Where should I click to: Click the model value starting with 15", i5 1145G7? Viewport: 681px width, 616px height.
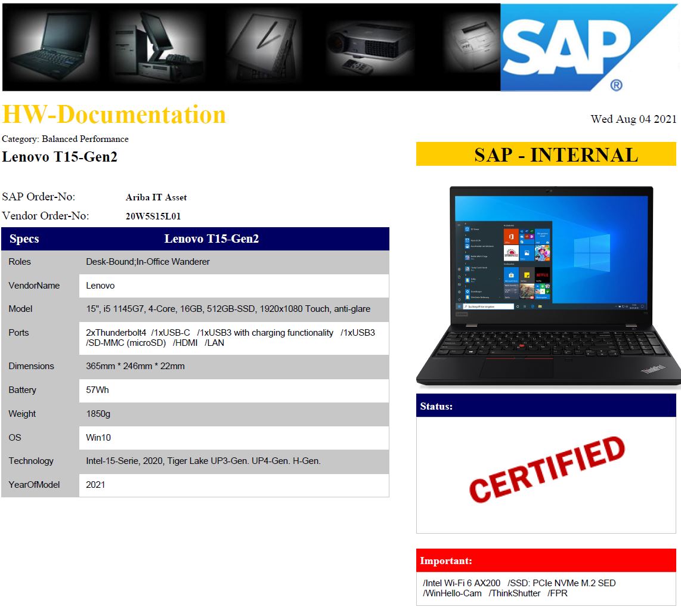[x=228, y=309]
